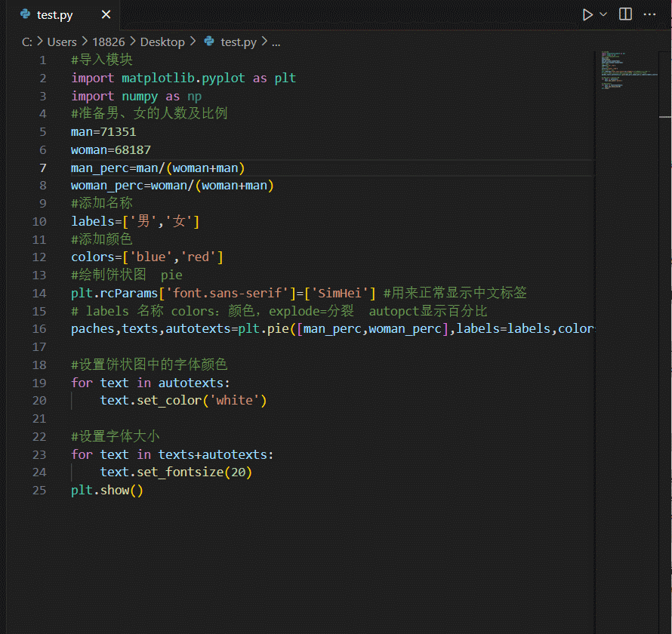Click the Python icon on test.py tab
The image size is (672, 634).
point(25,14)
